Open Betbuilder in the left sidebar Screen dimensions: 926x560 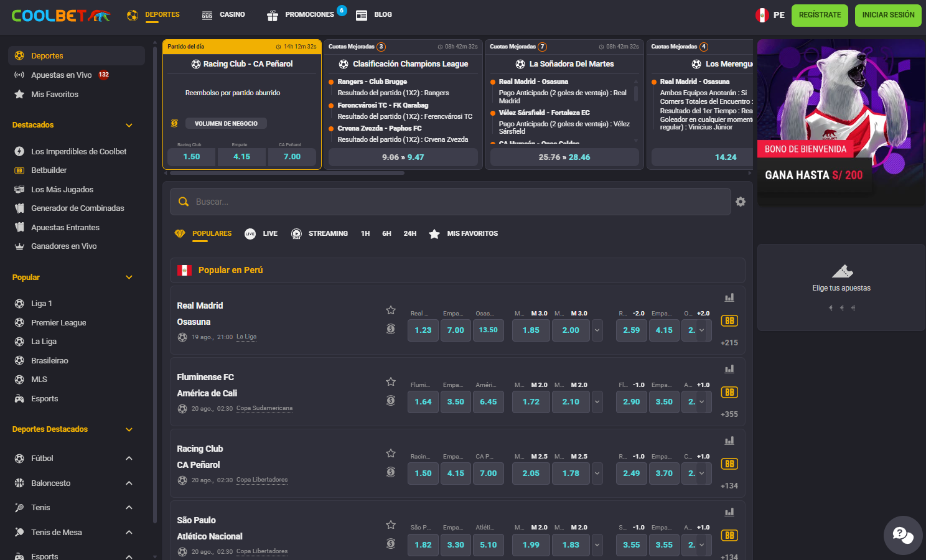49,170
